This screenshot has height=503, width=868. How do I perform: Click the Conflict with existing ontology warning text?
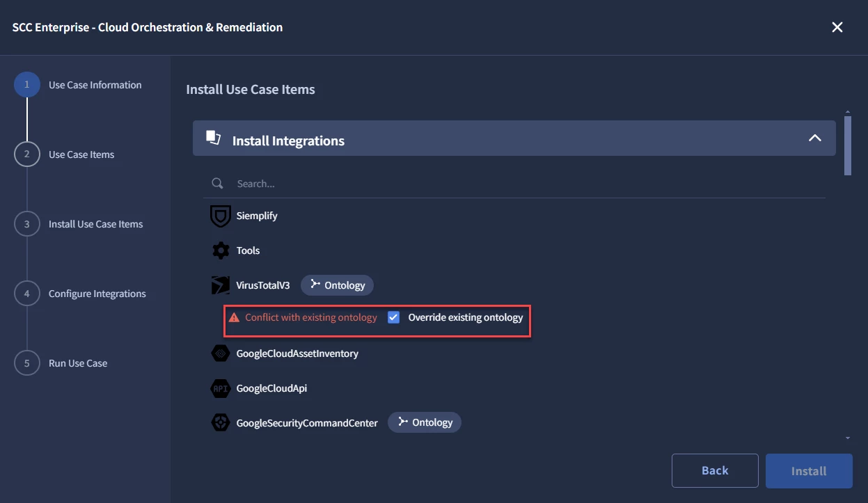point(311,317)
